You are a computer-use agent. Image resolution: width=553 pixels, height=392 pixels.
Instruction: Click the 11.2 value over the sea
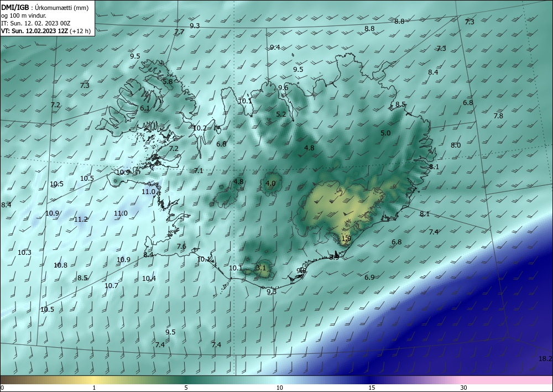pos(81,219)
